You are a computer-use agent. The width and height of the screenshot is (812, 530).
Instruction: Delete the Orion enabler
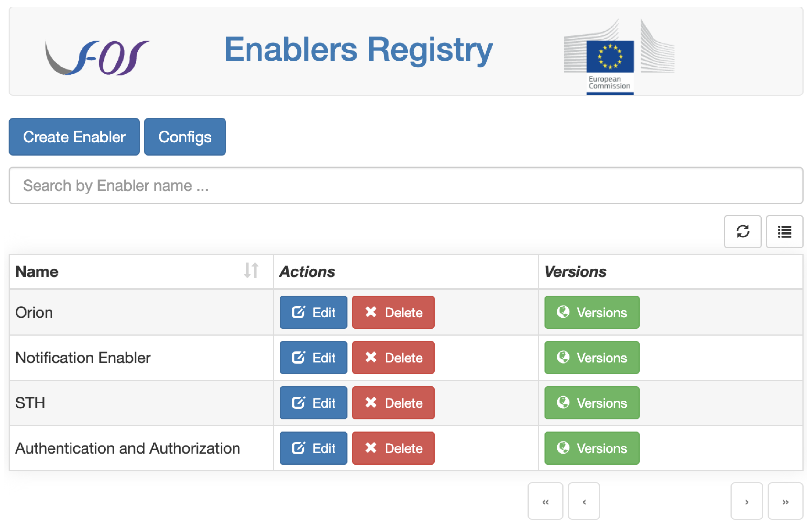[x=393, y=312]
